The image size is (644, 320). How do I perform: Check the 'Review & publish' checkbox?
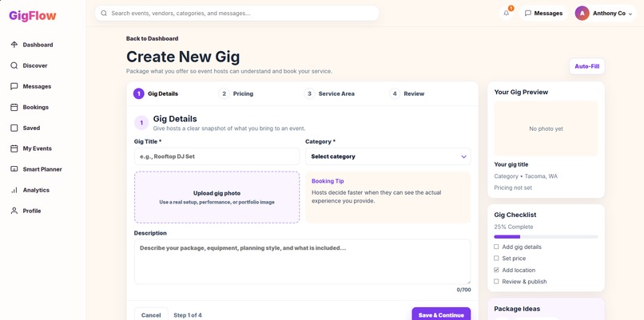pos(496,282)
